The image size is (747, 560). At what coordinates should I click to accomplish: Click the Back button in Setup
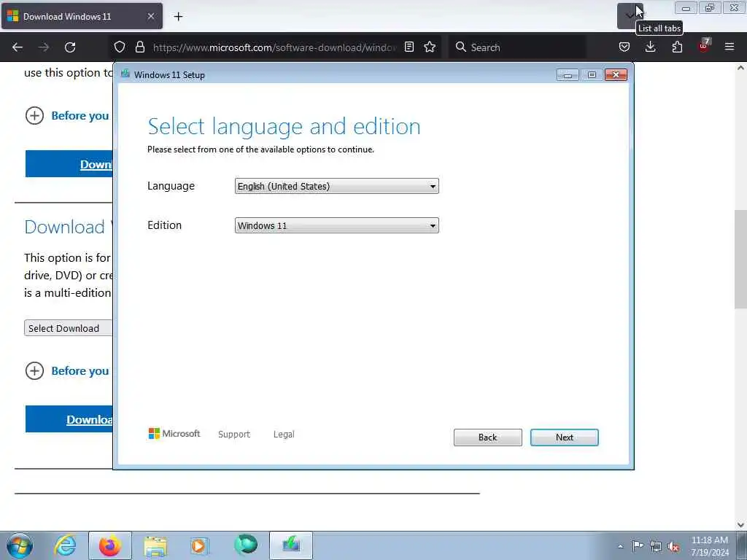pos(487,437)
